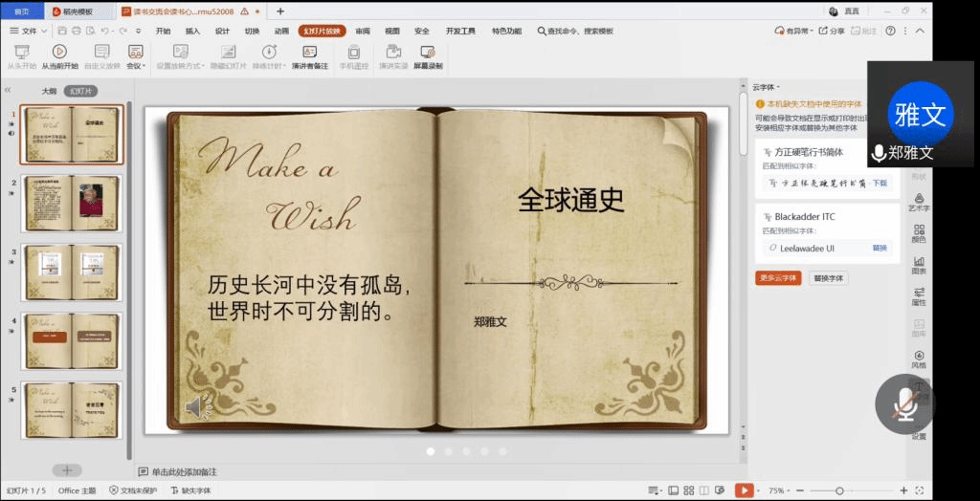Start slideshow from current slide
980x501 pixels.
(x=59, y=56)
